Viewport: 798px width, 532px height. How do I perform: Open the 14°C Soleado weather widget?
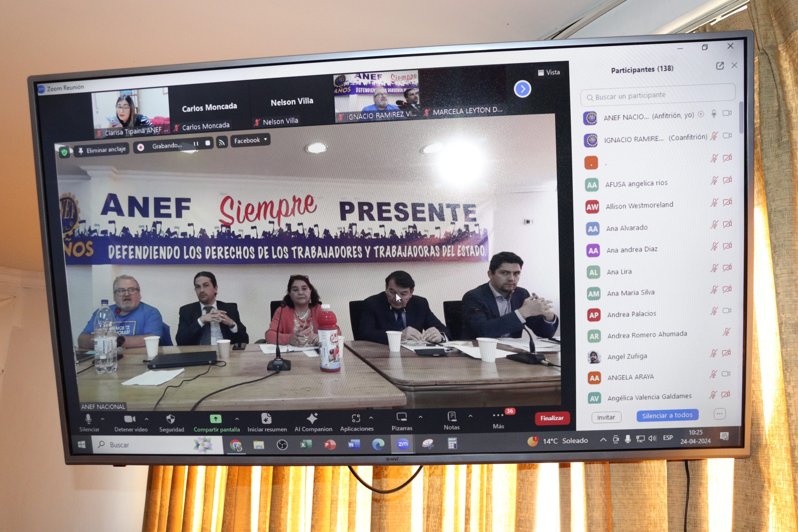pos(557,441)
